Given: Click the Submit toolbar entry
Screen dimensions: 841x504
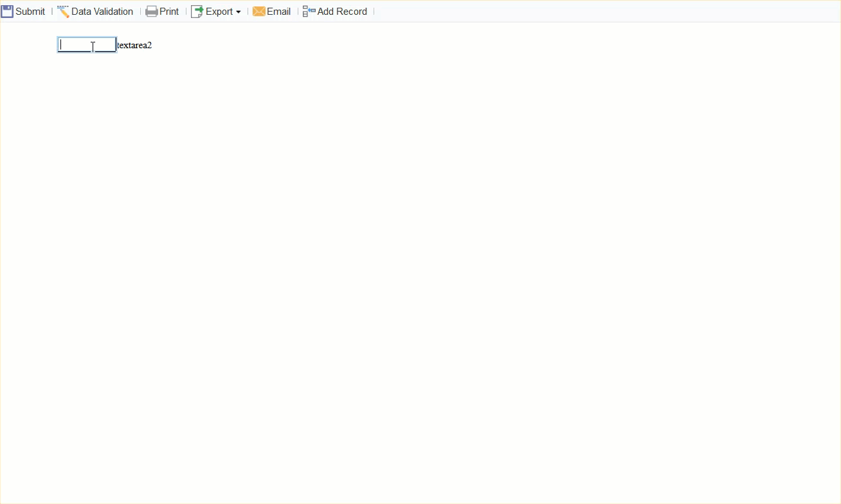Looking at the screenshot, I should click(x=29, y=11).
